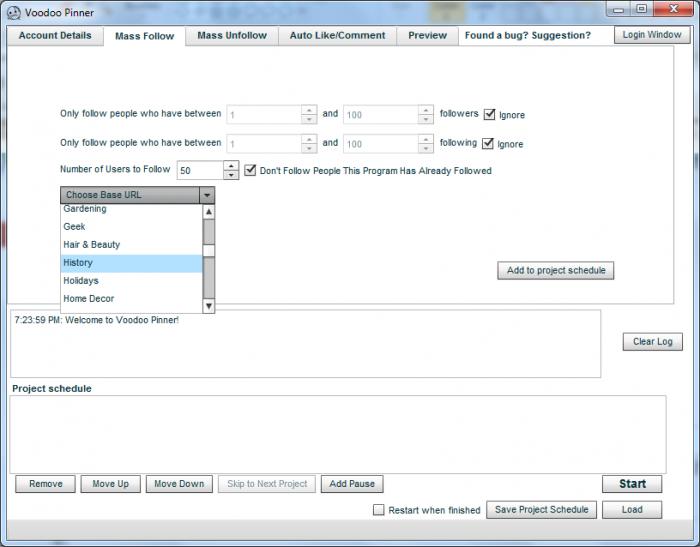Click Skip to Next Project button
The height and width of the screenshot is (547, 700).
267,484
